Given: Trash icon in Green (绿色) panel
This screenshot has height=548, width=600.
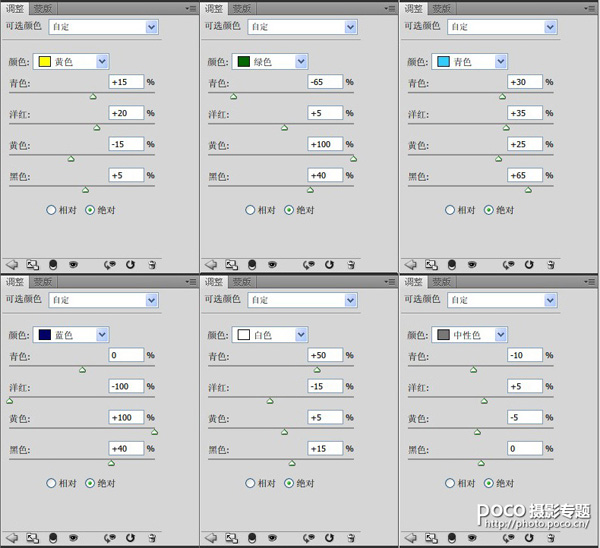Looking at the screenshot, I should click(x=351, y=264).
